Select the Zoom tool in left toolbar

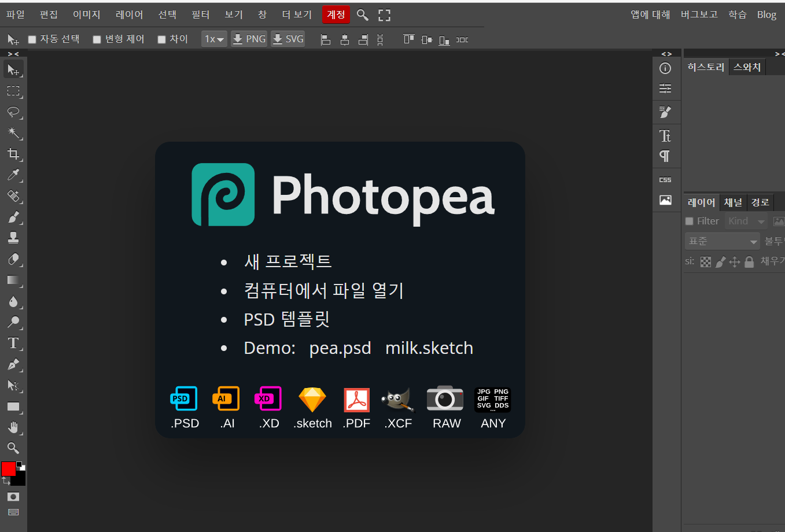point(13,448)
